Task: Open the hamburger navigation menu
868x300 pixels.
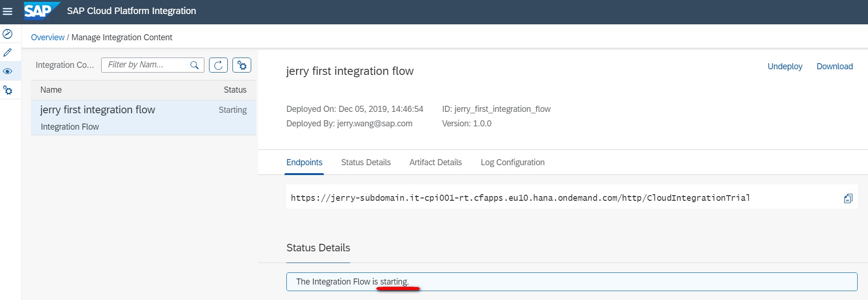Action: point(7,11)
